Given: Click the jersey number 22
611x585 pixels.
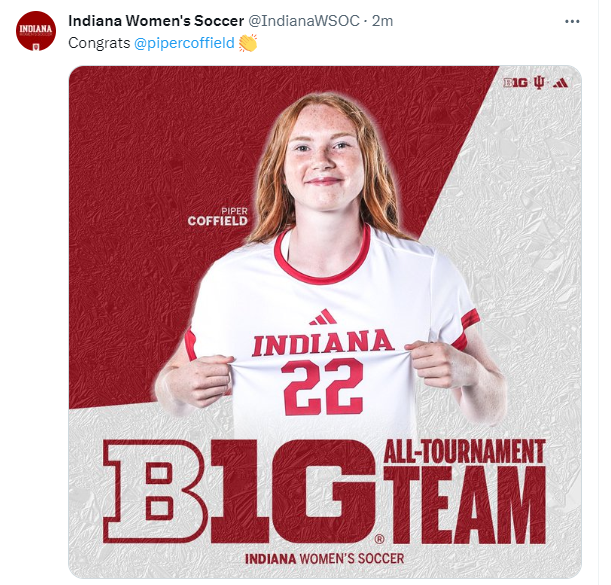Looking at the screenshot, I should [x=322, y=385].
